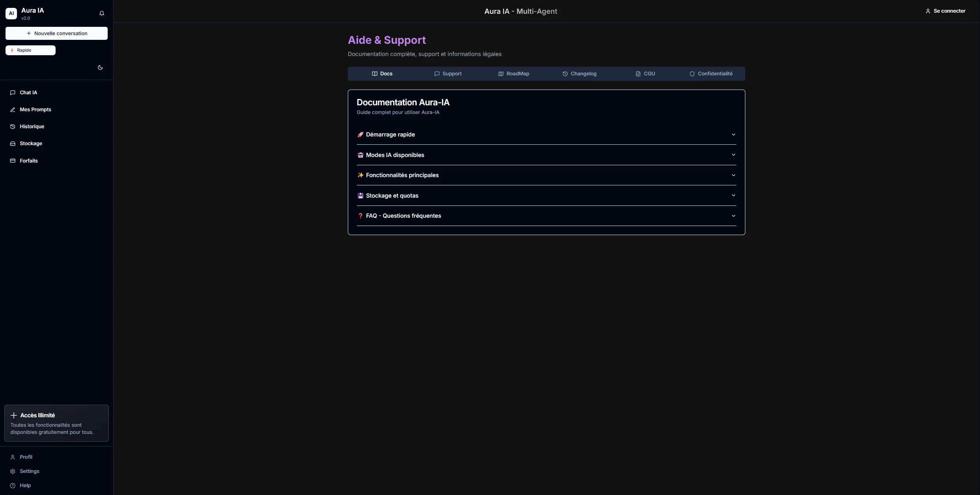
Task: Switch to the Support tab
Action: (x=448, y=74)
